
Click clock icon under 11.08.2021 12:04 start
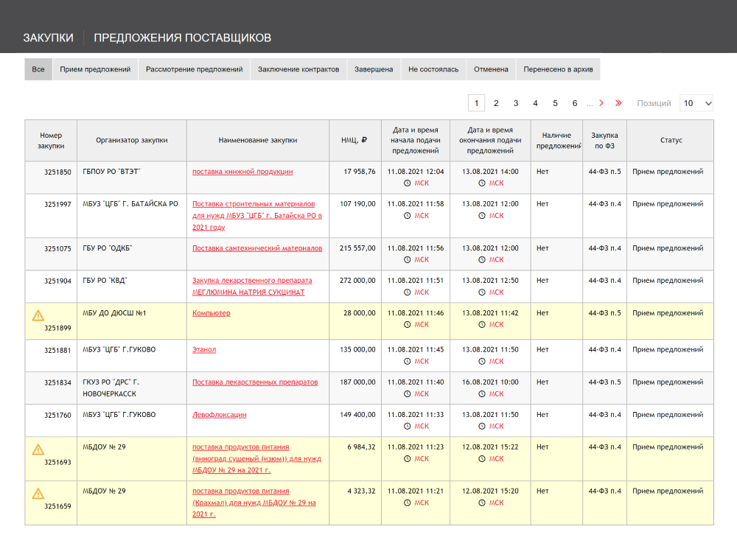[x=407, y=183]
